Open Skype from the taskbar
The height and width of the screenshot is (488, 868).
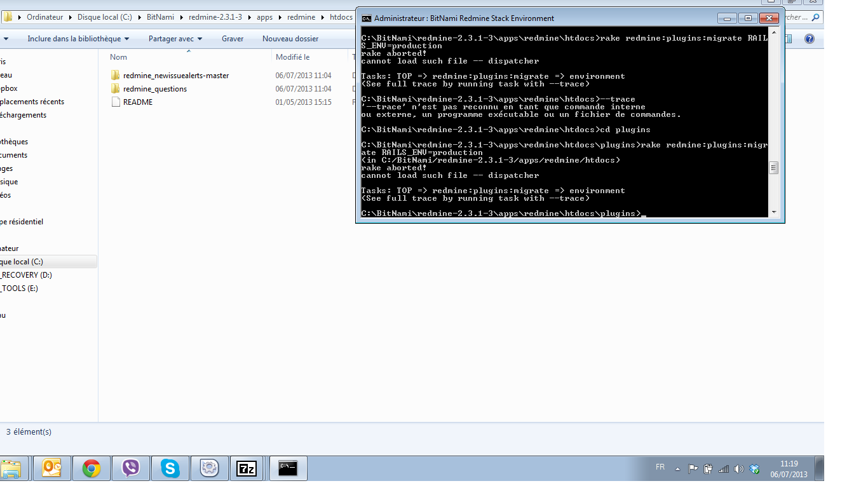tap(170, 469)
